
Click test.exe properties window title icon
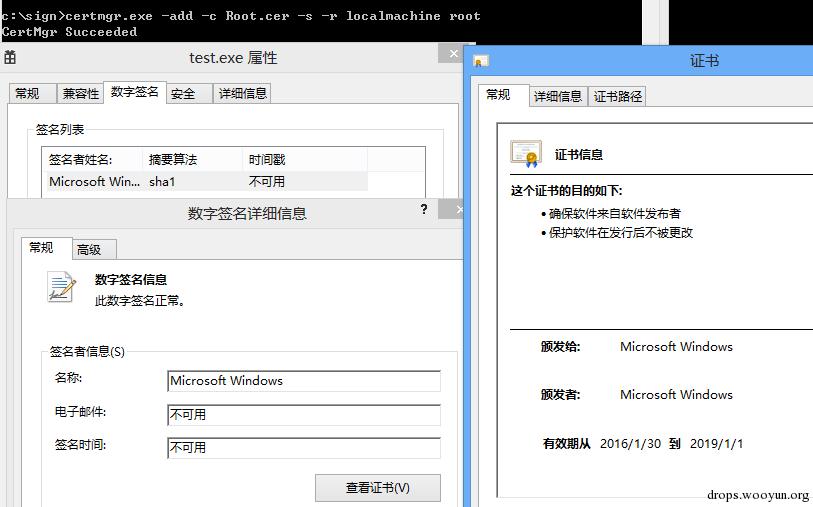10,57
